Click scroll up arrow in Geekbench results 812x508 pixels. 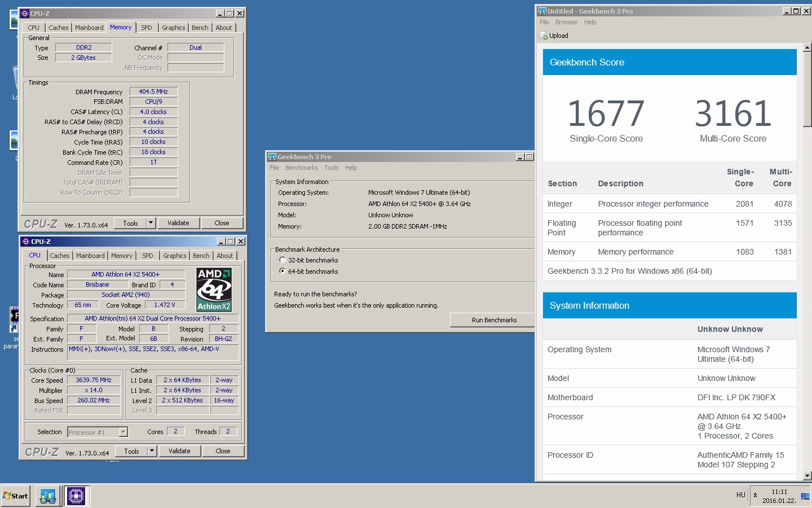(x=807, y=48)
